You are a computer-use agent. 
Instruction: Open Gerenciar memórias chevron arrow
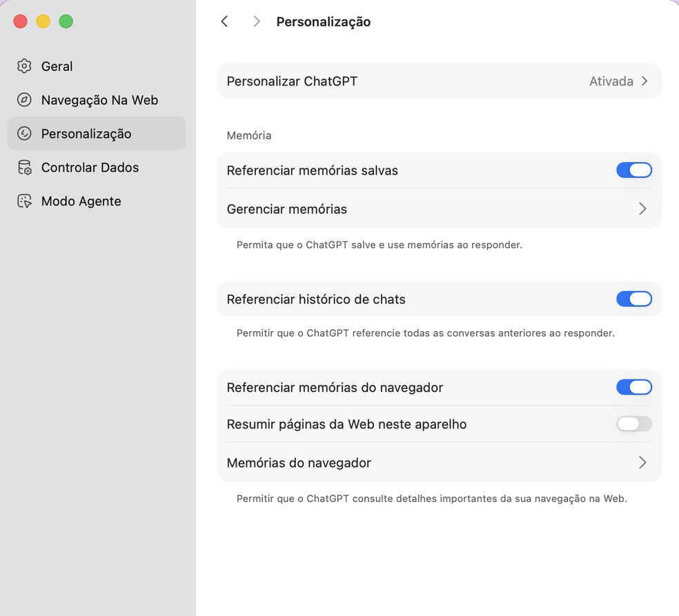click(x=642, y=209)
